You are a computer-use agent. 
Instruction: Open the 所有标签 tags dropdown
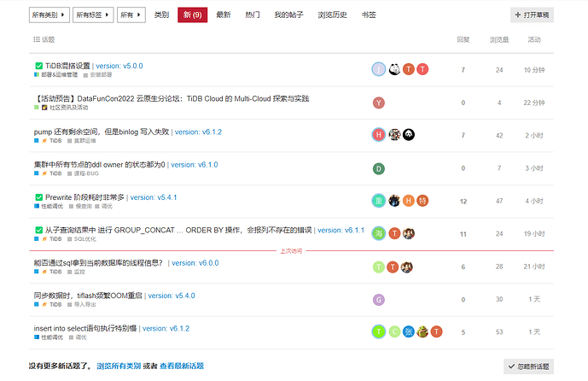tap(93, 15)
